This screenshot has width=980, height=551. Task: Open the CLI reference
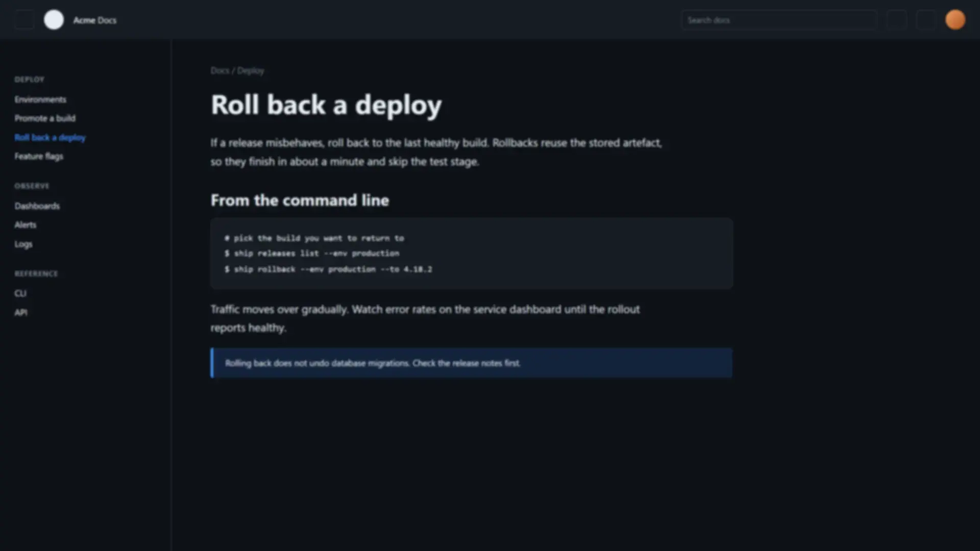click(20, 293)
